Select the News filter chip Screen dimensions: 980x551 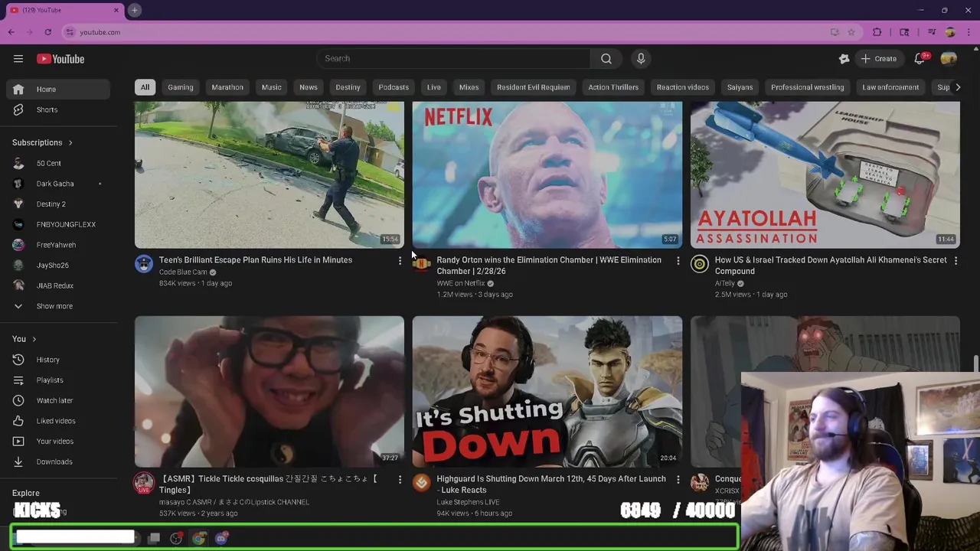309,87
